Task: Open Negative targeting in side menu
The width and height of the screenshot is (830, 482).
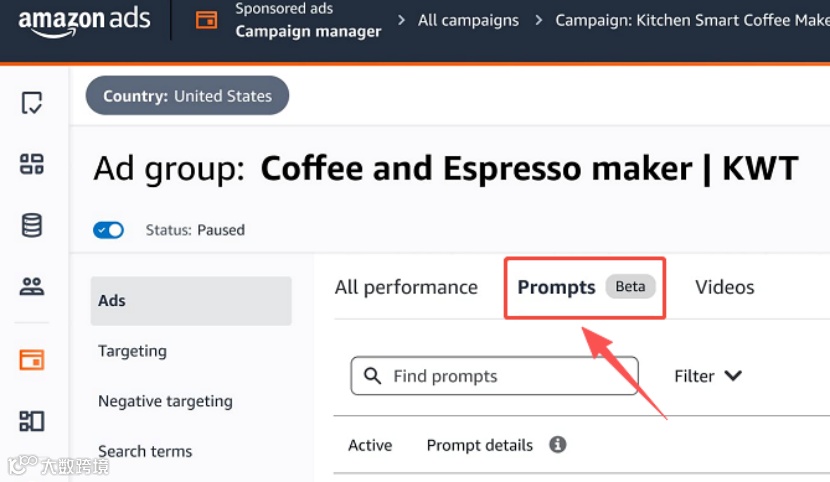Action: (x=165, y=401)
